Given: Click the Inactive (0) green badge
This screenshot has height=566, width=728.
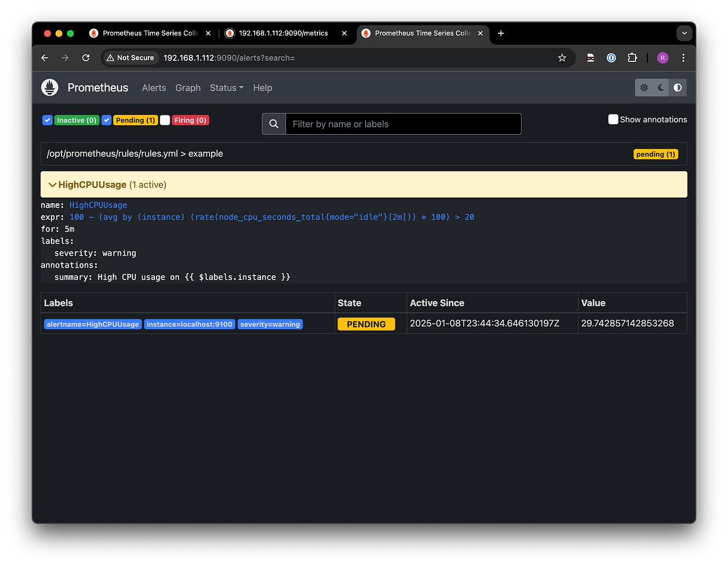Looking at the screenshot, I should [76, 120].
